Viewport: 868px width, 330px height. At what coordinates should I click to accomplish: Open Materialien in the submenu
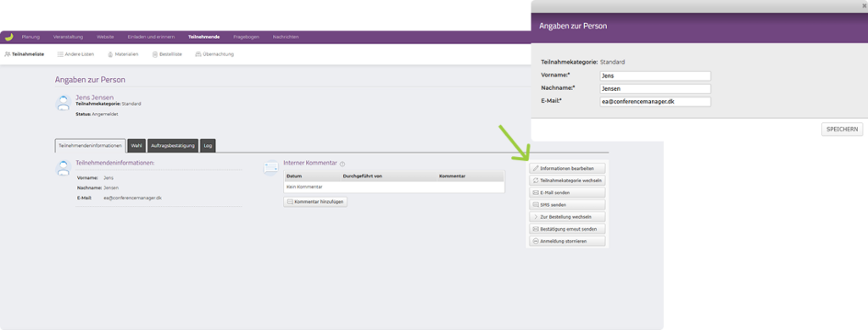pyautogui.click(x=123, y=54)
